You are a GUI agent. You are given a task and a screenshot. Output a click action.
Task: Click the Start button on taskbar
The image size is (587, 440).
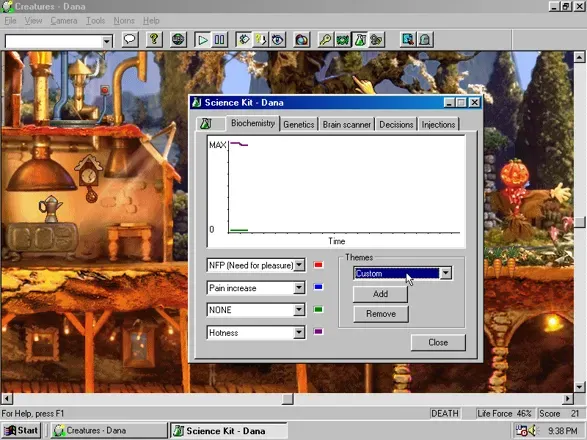[22, 431]
